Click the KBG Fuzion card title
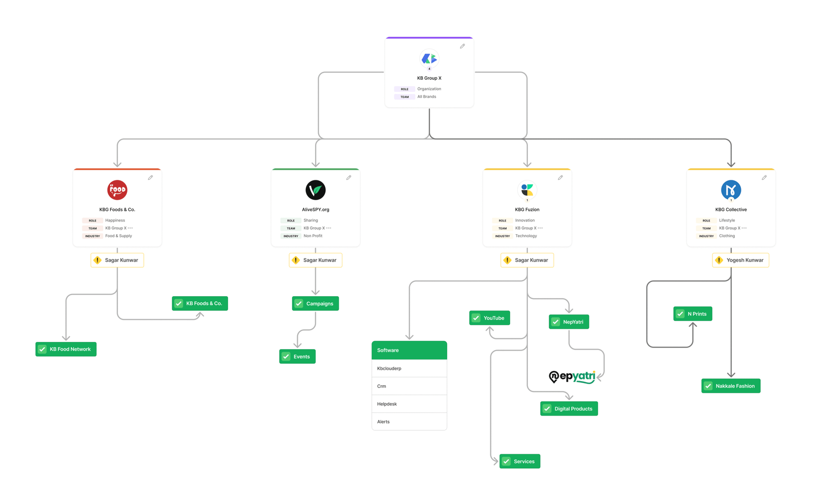The width and height of the screenshot is (813, 504). coord(527,209)
